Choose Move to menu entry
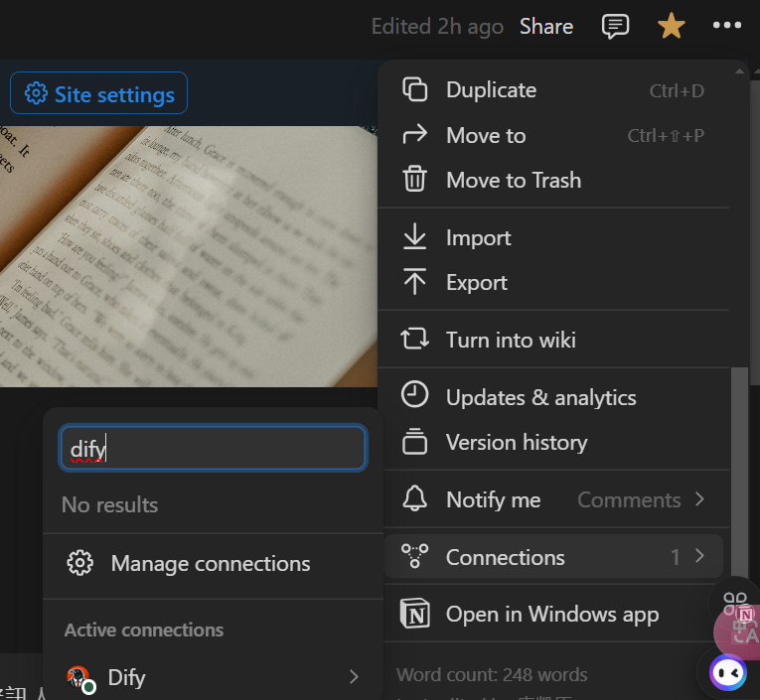This screenshot has height=700, width=760. pyautogui.click(x=553, y=135)
